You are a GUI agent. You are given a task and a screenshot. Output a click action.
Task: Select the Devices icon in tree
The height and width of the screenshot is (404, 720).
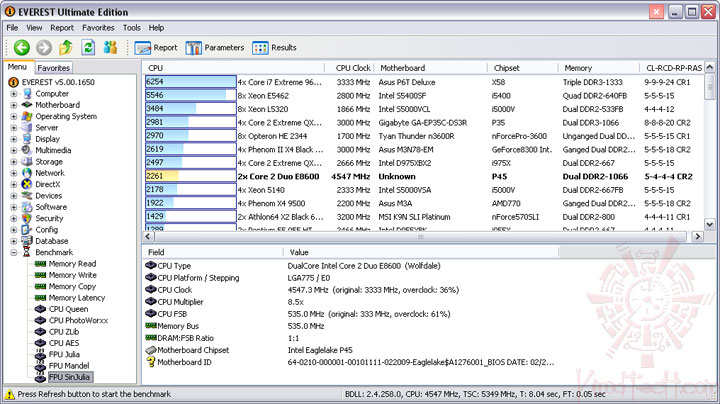point(27,196)
